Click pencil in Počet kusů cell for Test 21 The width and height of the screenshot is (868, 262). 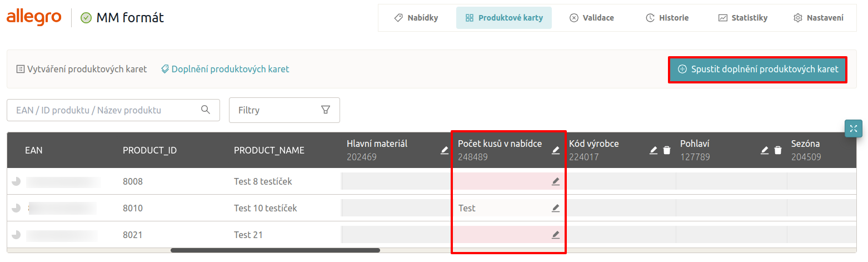click(x=555, y=235)
